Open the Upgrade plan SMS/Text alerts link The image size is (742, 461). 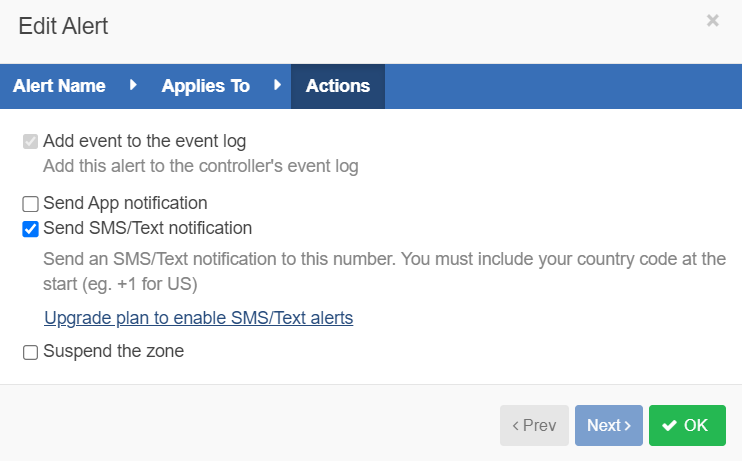(x=198, y=318)
